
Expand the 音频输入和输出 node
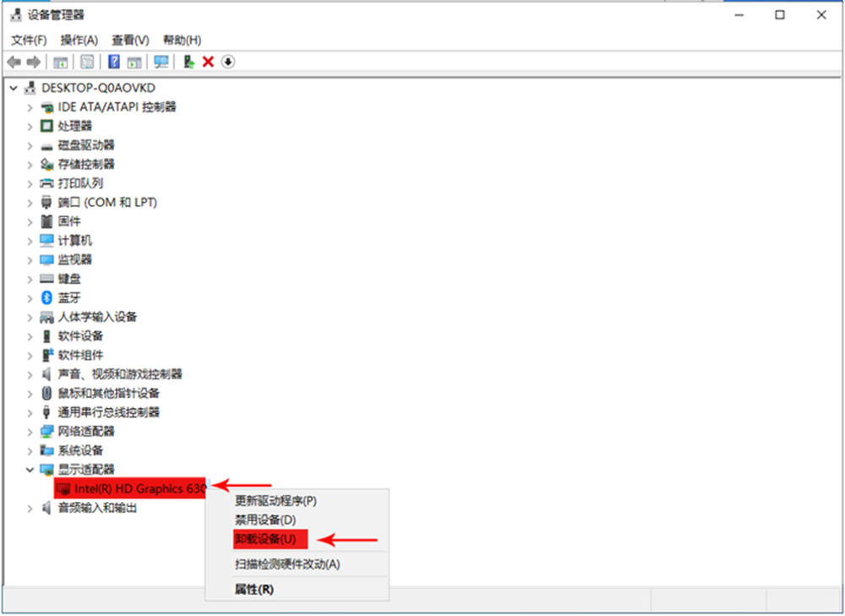tap(30, 508)
